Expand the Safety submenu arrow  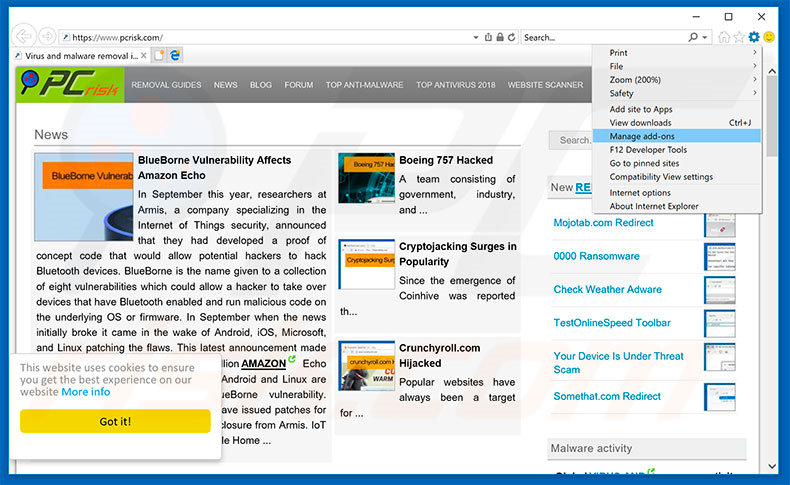pyautogui.click(x=754, y=93)
